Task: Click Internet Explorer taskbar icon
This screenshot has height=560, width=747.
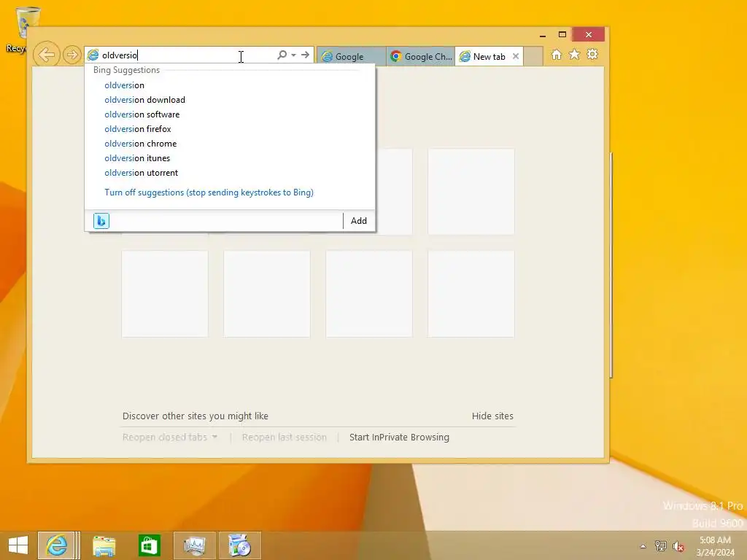Action: tap(57, 545)
